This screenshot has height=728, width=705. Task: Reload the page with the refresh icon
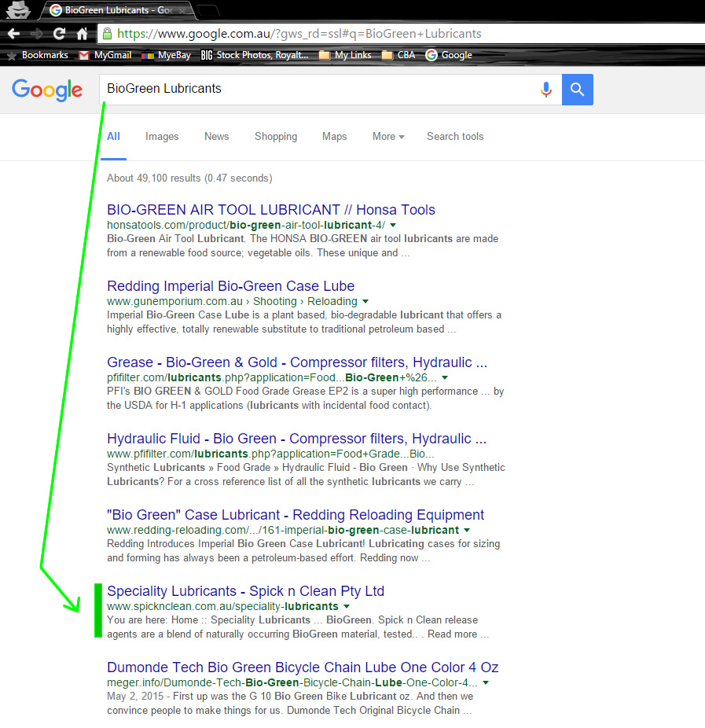[x=59, y=34]
